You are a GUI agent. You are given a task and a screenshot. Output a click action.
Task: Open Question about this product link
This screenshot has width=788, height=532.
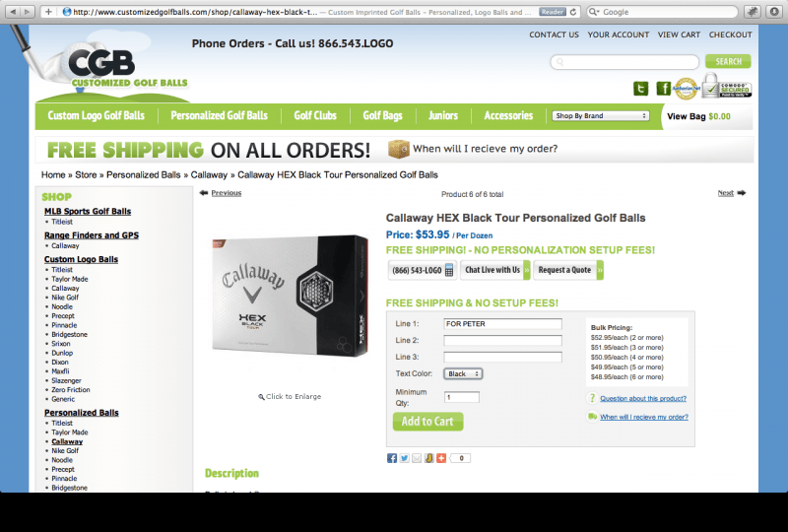pos(643,398)
